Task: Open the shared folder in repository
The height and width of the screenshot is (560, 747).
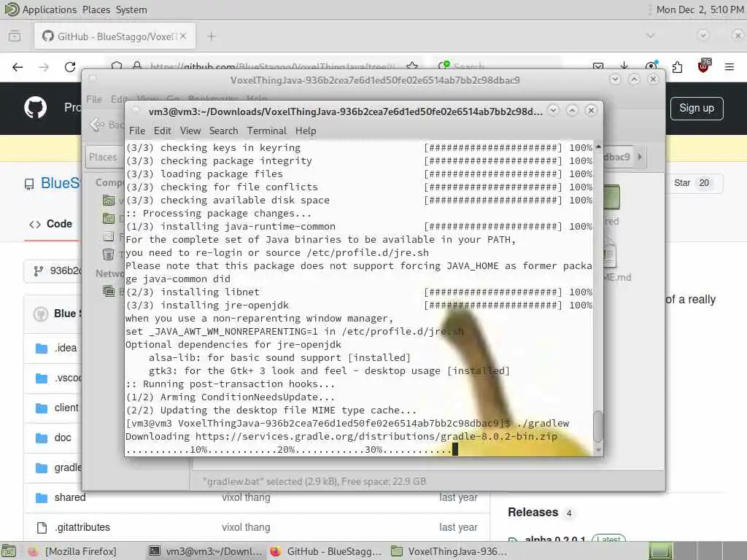Action: [70, 497]
